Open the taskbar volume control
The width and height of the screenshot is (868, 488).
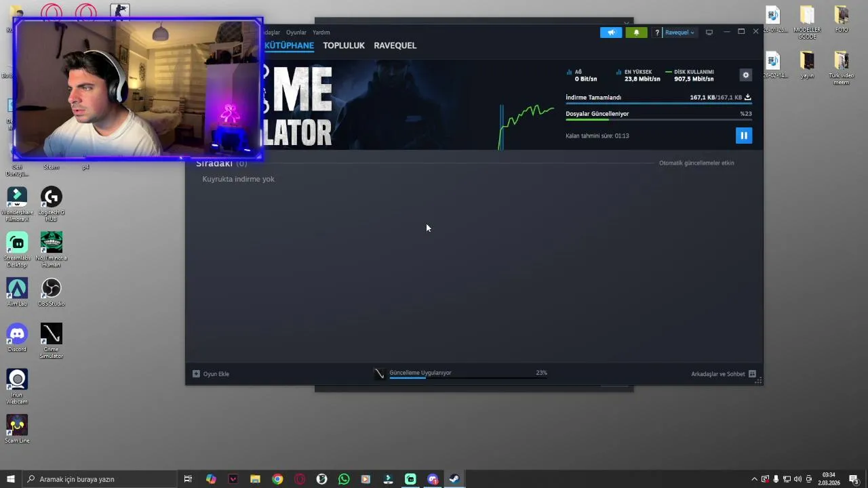point(797,479)
